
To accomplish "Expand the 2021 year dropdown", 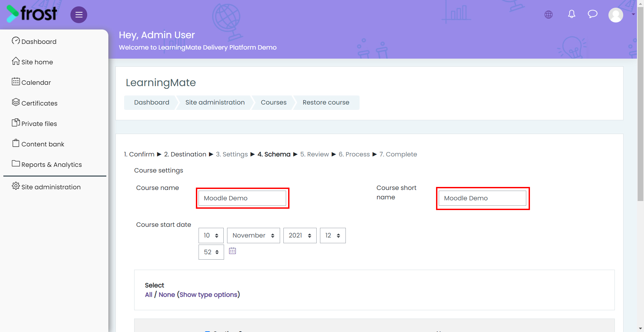I will point(300,236).
